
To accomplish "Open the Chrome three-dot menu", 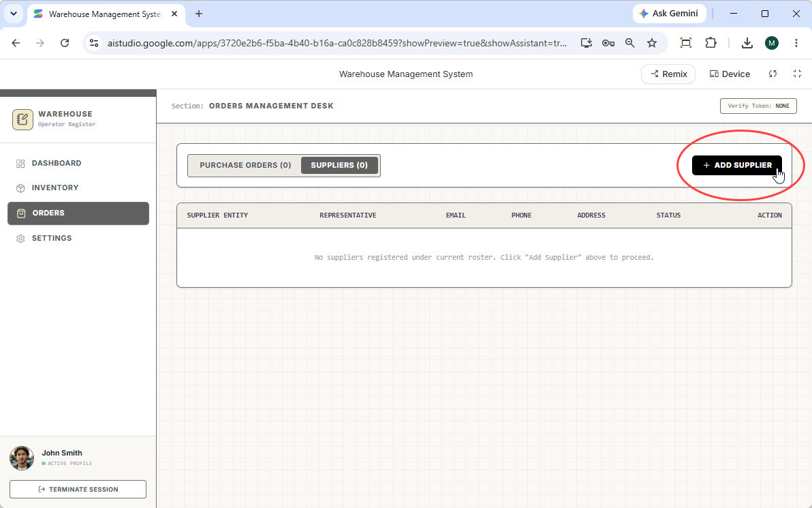I will click(796, 43).
